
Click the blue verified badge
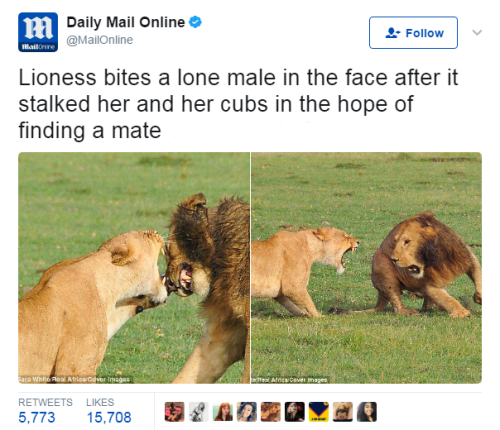point(195,22)
